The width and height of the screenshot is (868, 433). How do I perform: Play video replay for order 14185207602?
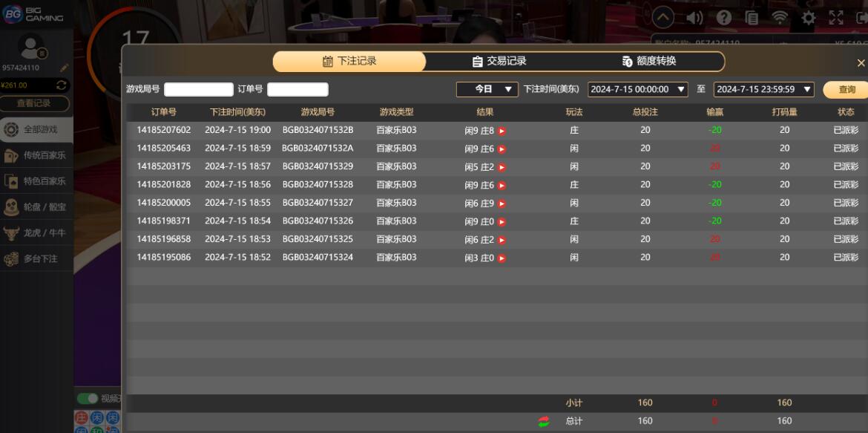[502, 131]
